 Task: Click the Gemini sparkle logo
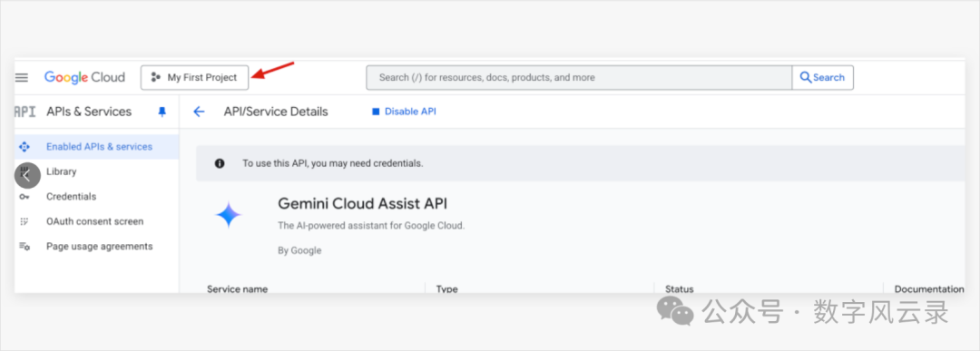pyautogui.click(x=228, y=216)
